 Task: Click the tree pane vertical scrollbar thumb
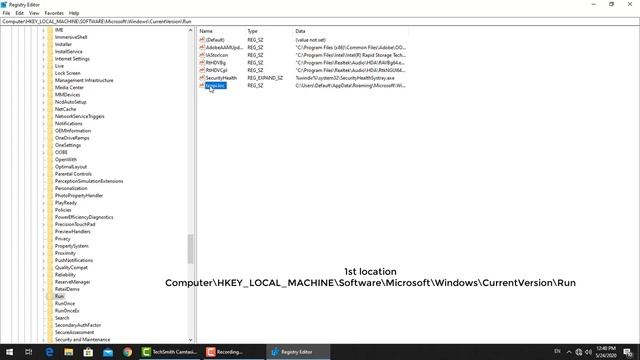(190, 249)
